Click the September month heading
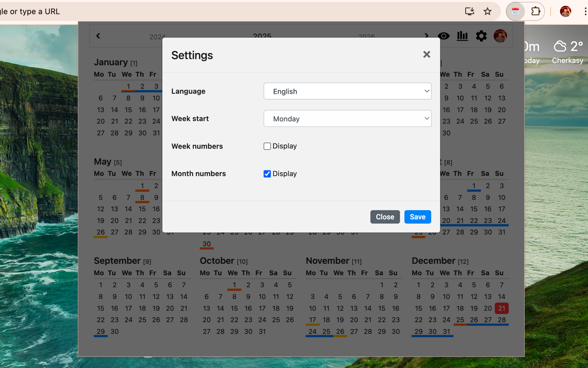This screenshot has height=368, width=588. 117,261
